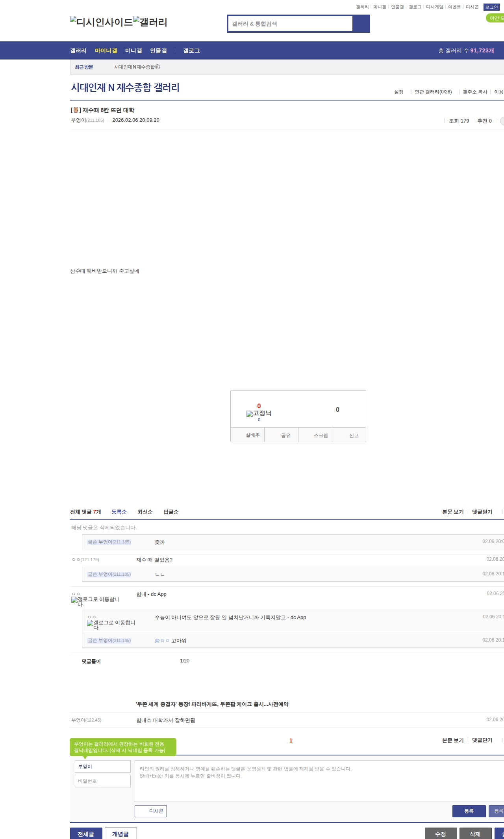This screenshot has width=504, height=839.
Task: Toggle the 야간 모드 night mode button
Action: point(495,18)
